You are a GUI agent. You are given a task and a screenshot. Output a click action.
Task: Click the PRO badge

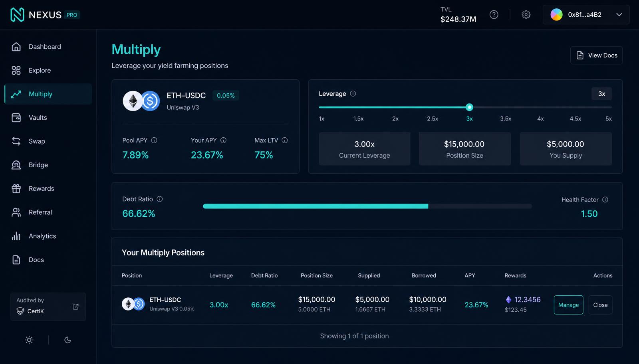72,15
